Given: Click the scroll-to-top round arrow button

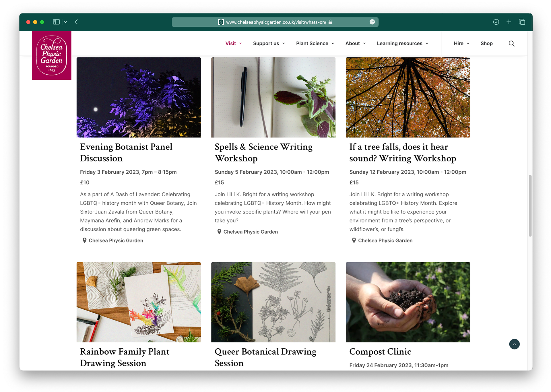Looking at the screenshot, I should (x=514, y=344).
